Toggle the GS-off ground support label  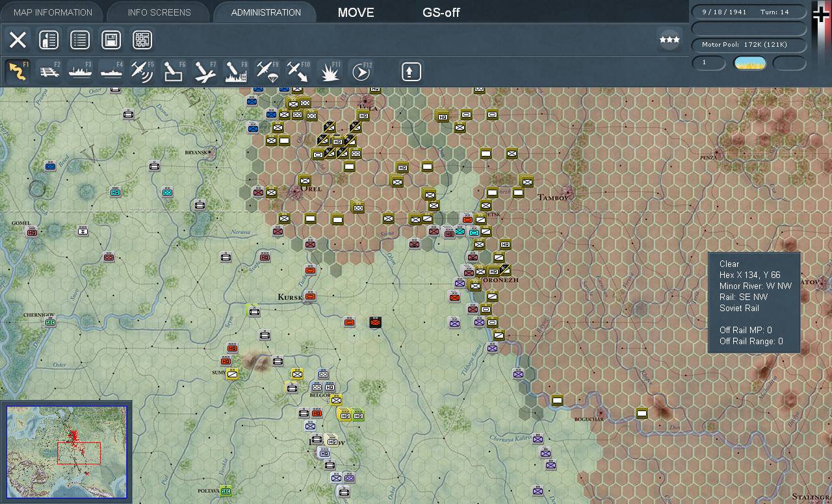[441, 12]
